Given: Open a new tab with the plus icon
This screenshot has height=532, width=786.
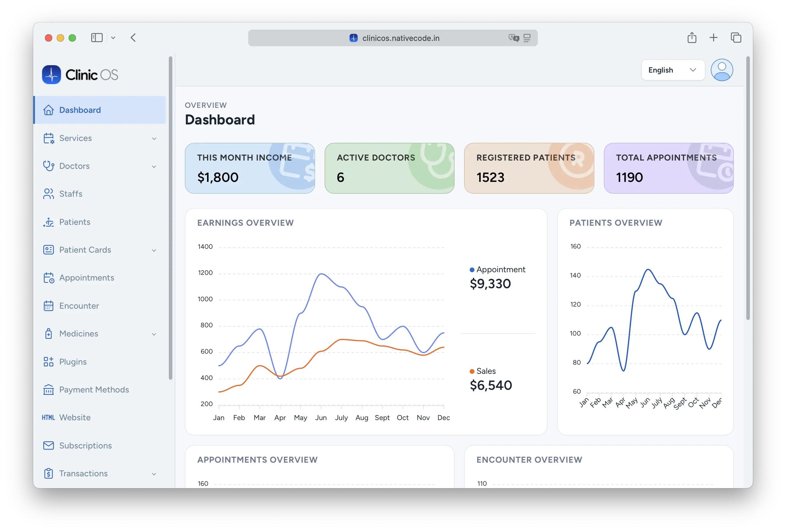Looking at the screenshot, I should (713, 38).
